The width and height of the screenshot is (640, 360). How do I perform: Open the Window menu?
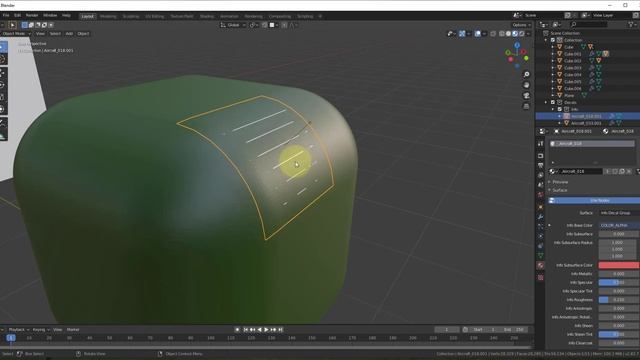pos(50,16)
